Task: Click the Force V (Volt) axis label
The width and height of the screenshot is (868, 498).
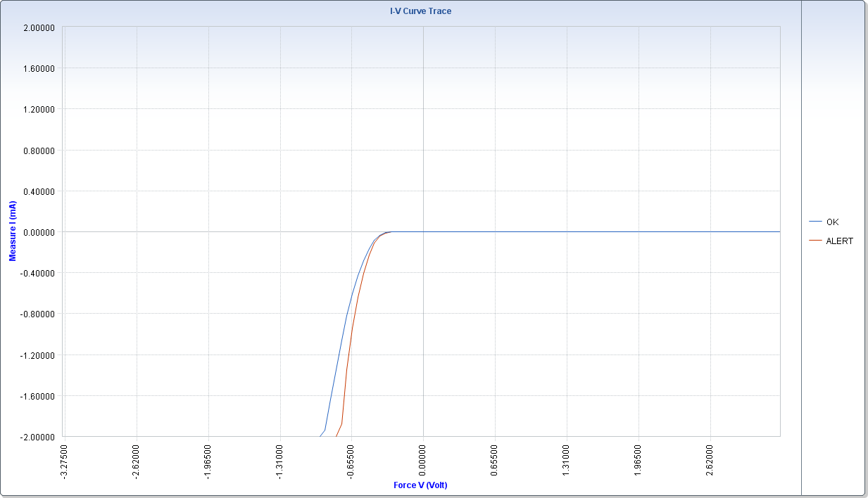Action: point(420,485)
